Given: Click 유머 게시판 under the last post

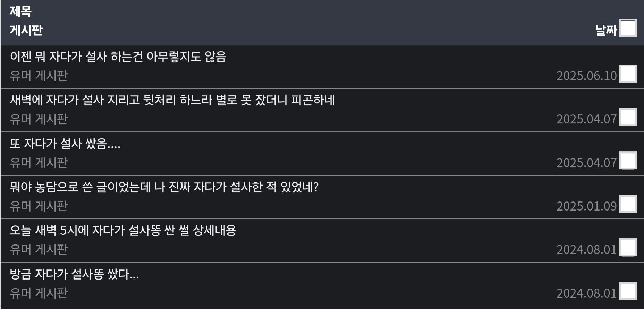Looking at the screenshot, I should (x=39, y=293).
